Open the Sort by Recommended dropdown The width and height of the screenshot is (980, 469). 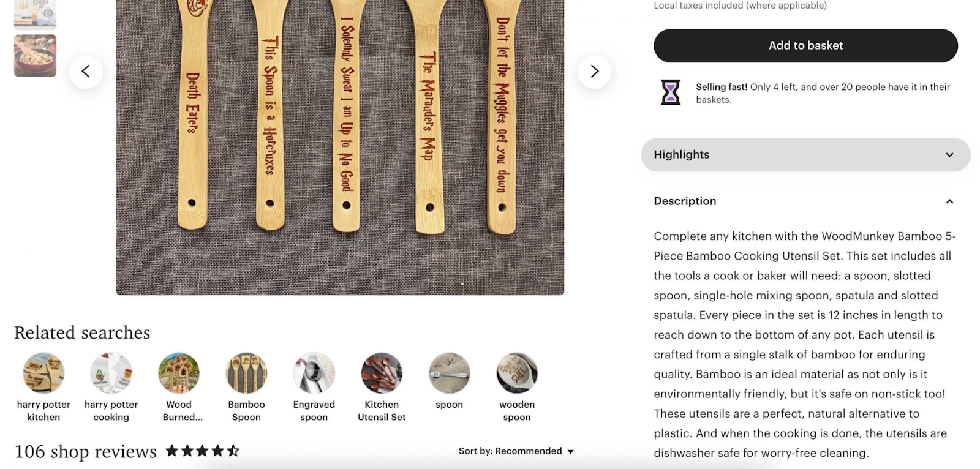pos(516,451)
